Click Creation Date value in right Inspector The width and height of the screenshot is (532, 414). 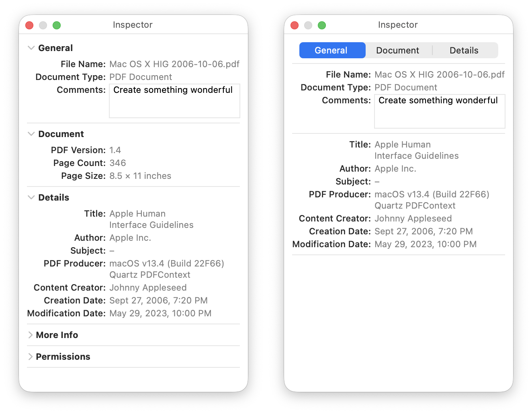(424, 232)
